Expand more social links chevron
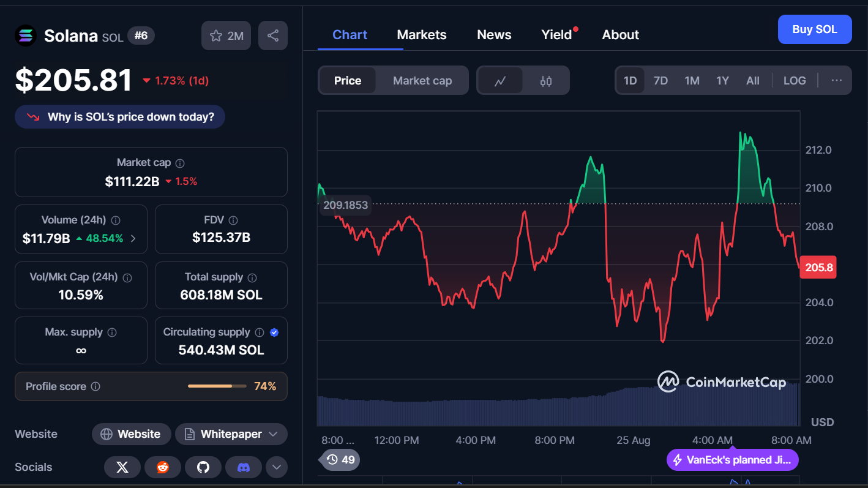This screenshot has height=488, width=868. coord(277,467)
